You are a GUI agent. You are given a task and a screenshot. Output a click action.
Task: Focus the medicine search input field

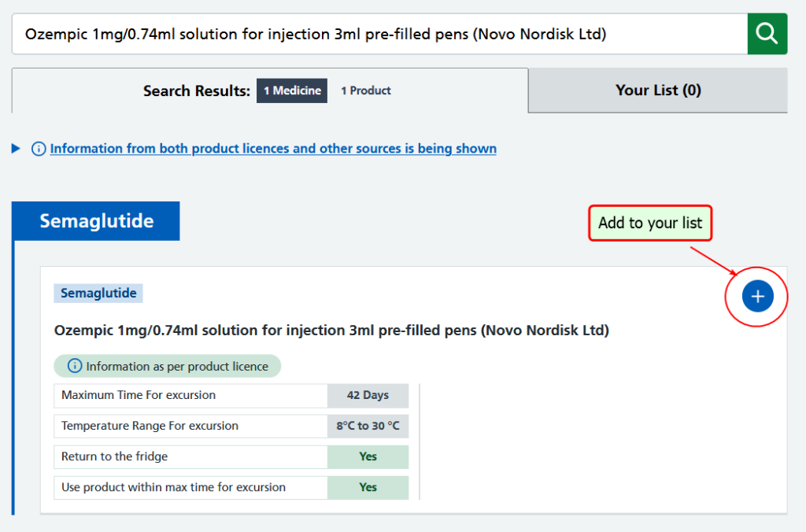pyautogui.click(x=379, y=34)
